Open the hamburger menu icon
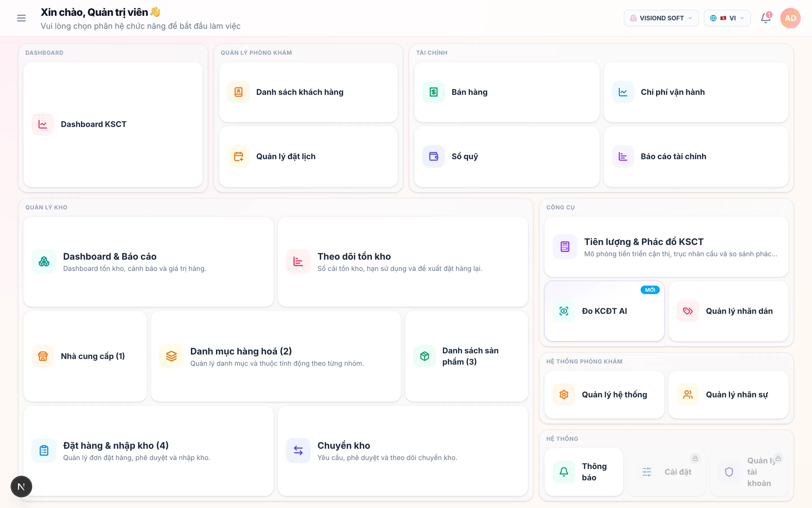Image resolution: width=812 pixels, height=508 pixels. (x=21, y=18)
